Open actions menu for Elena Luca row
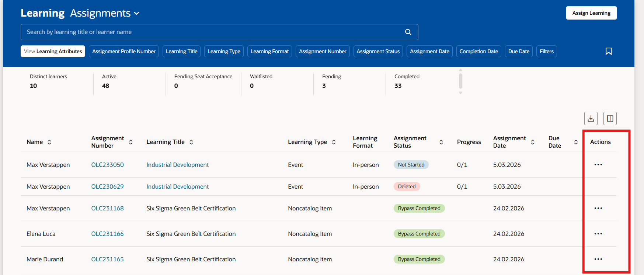 point(598,234)
